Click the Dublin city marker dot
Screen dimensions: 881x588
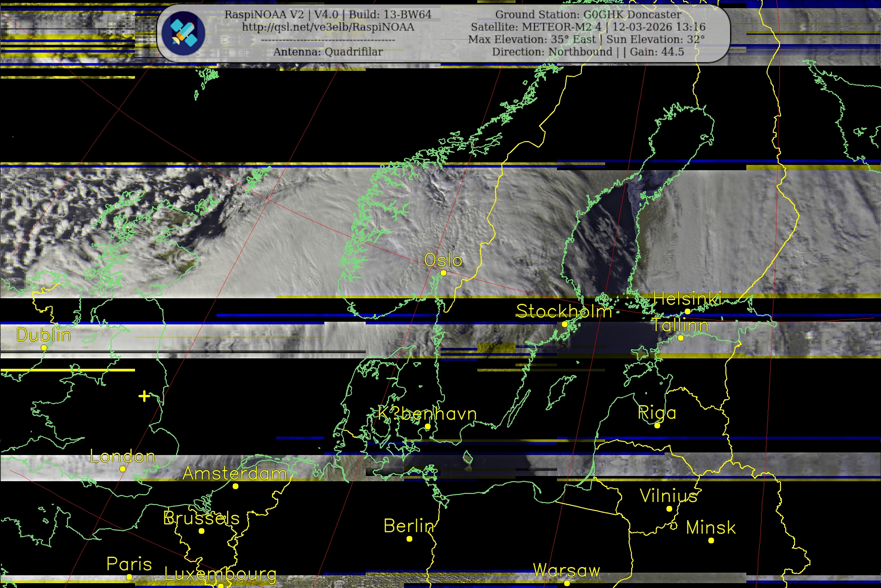click(44, 348)
